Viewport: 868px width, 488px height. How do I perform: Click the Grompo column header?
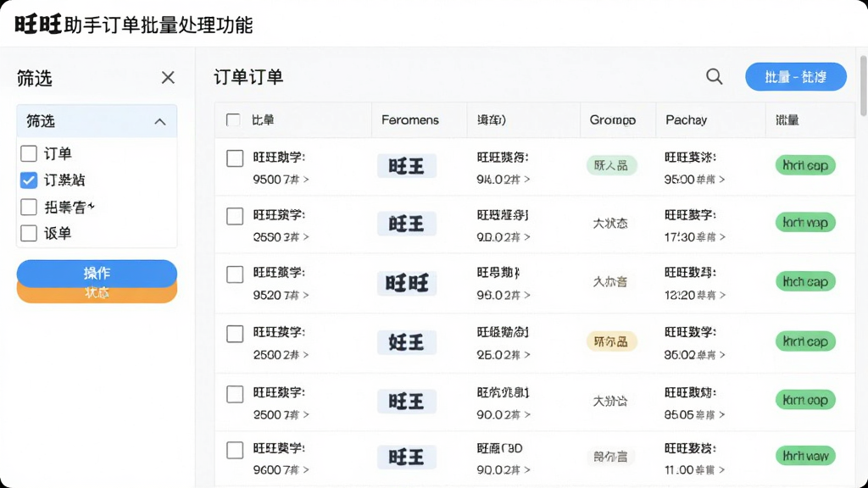612,120
